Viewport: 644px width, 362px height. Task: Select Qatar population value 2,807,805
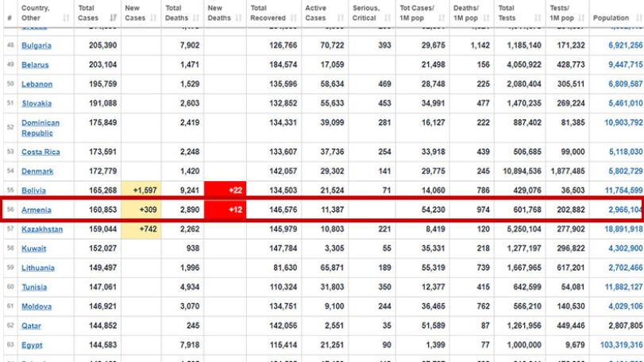[x=626, y=325]
